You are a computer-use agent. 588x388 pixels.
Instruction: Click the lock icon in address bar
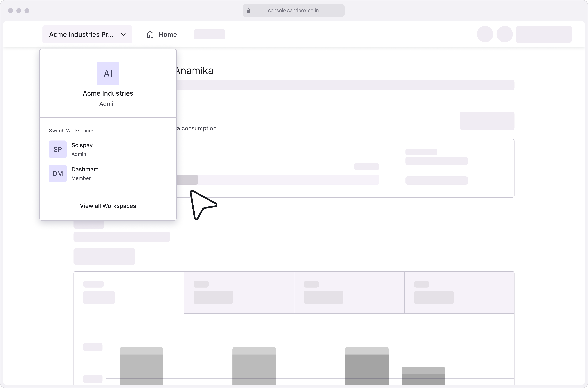(x=249, y=11)
